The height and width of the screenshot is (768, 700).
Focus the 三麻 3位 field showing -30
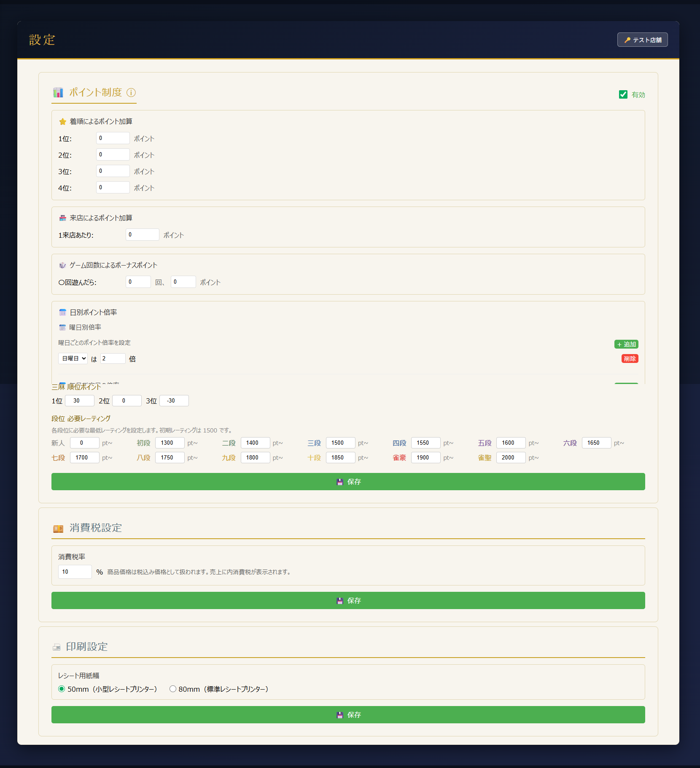(x=174, y=401)
